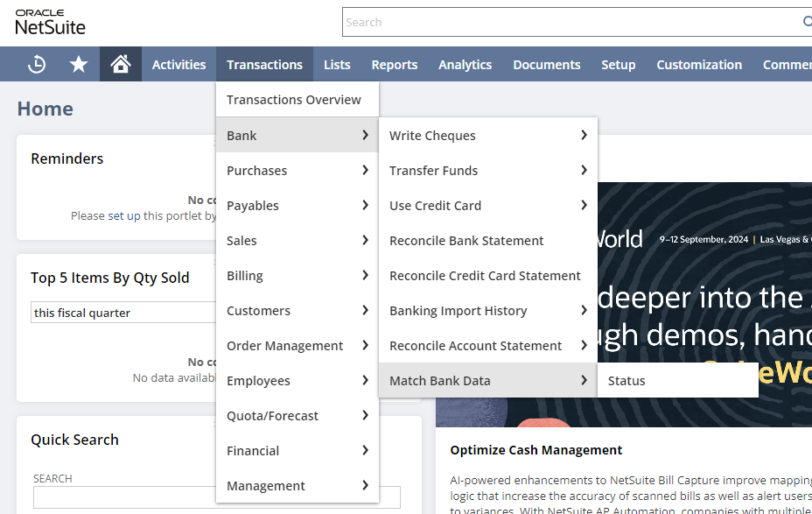The width and height of the screenshot is (812, 514).
Task: Click the Home house icon
Action: (x=121, y=64)
